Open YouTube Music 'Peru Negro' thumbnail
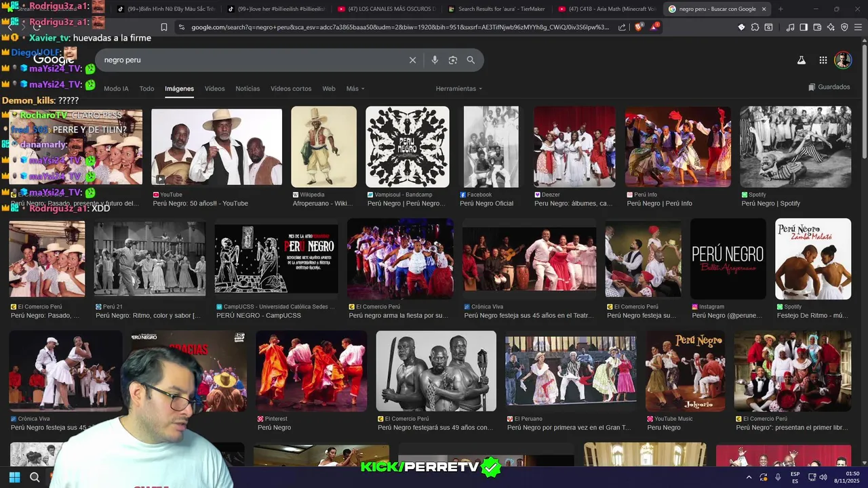The image size is (868, 488). click(x=685, y=371)
